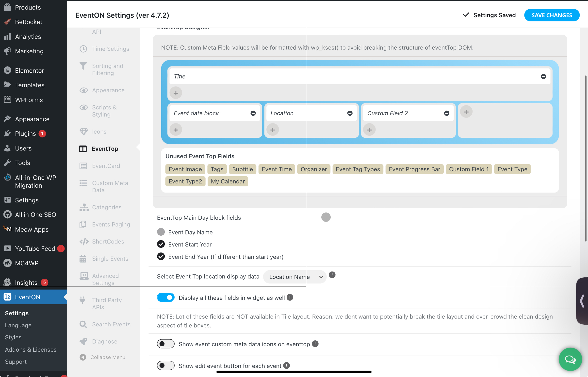This screenshot has width=588, height=377.
Task: Remove the Location field from layout
Action: (350, 113)
